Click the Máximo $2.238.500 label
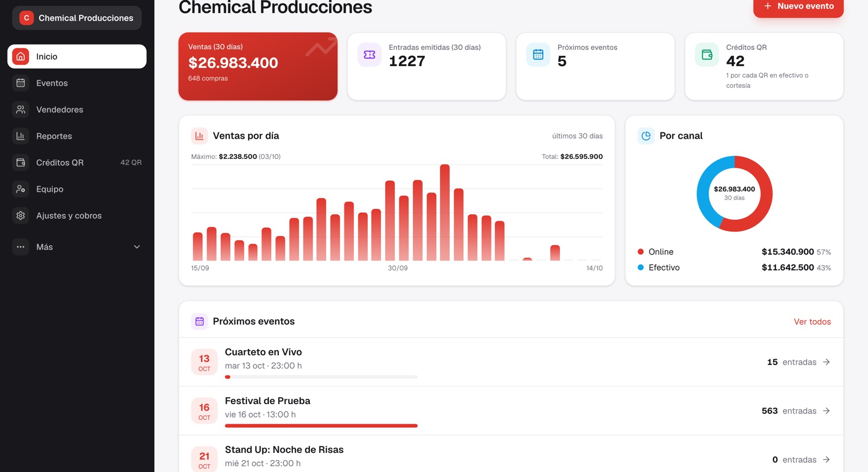The height and width of the screenshot is (472, 868). (235, 157)
